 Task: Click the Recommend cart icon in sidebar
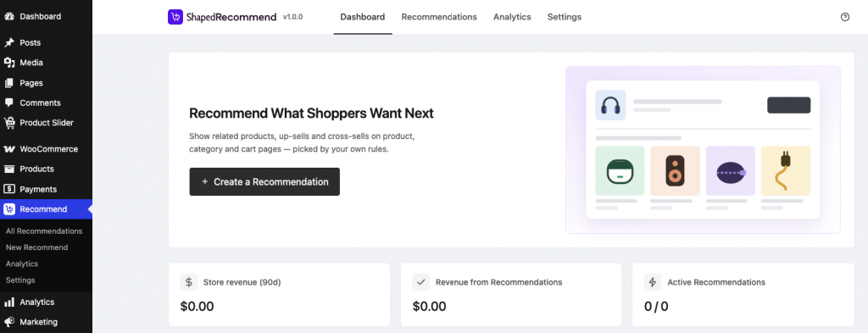coord(8,209)
